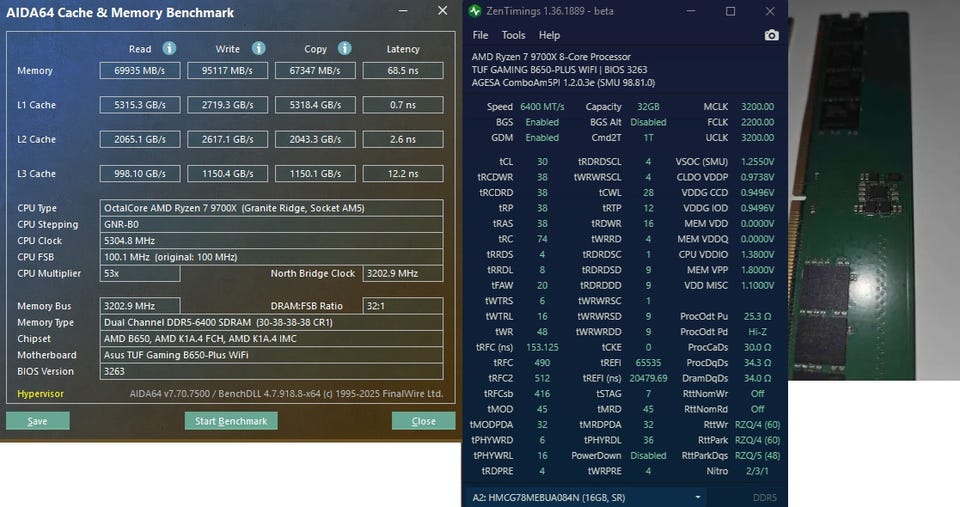Viewport: 960px width, 507px height.
Task: Minimize the ZenTimings window
Action: (691, 11)
